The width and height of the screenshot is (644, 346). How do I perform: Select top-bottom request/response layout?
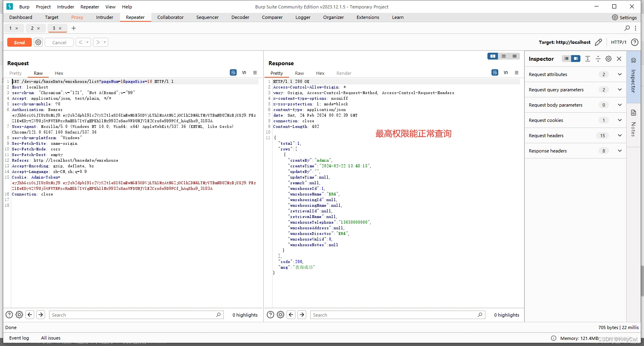(504, 56)
